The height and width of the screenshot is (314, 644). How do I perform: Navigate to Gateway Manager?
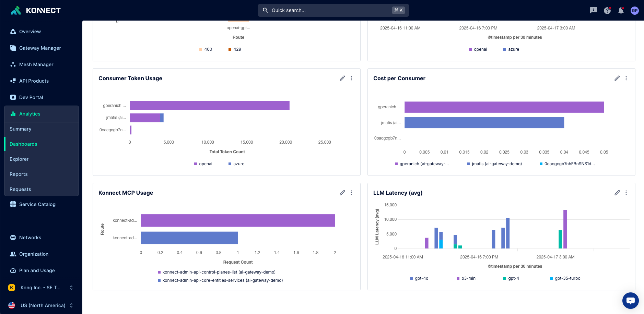pyautogui.click(x=40, y=48)
